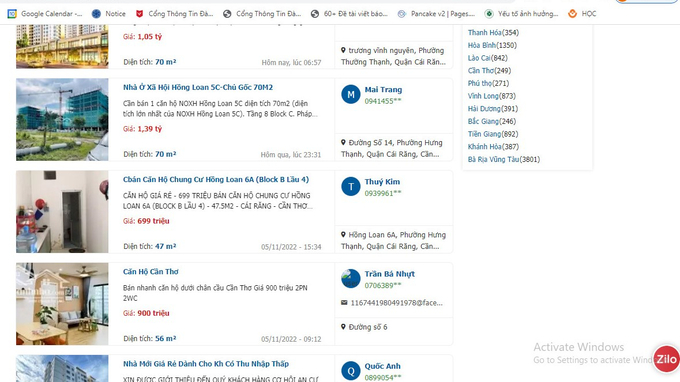680x382 pixels.
Task: Reveal Thuý Kim phone number 0939961**
Action: 383,193
